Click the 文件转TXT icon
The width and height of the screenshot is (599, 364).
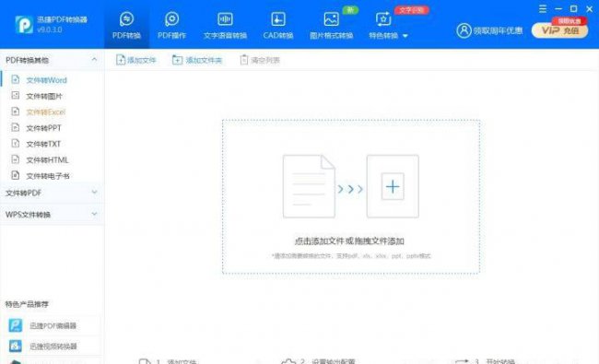(16, 144)
